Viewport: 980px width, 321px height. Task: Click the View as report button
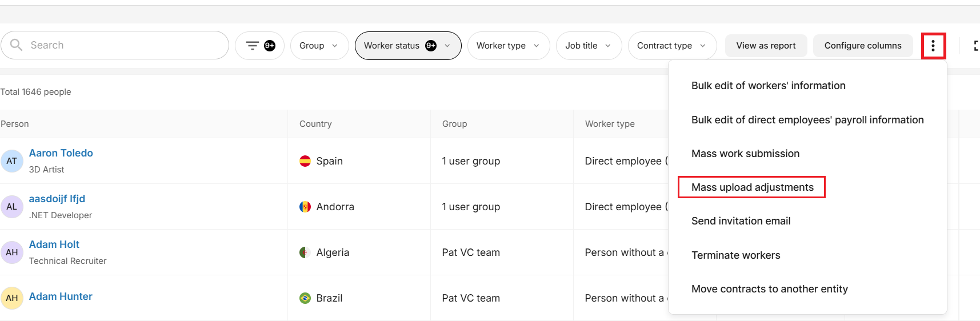[766, 46]
